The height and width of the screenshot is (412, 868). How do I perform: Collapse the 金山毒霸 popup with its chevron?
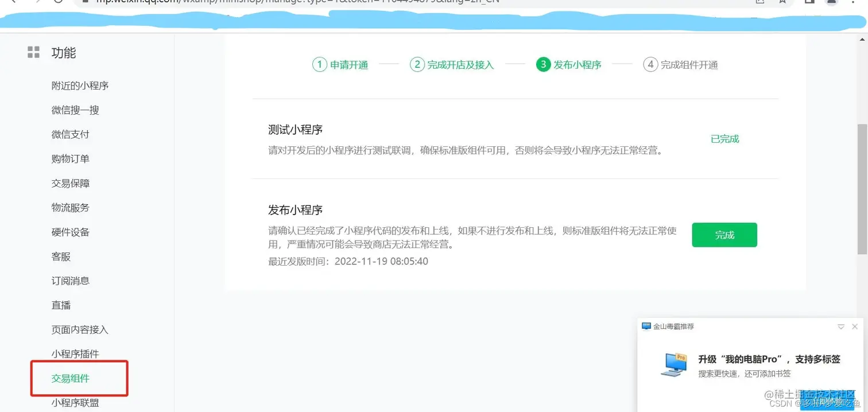point(840,326)
